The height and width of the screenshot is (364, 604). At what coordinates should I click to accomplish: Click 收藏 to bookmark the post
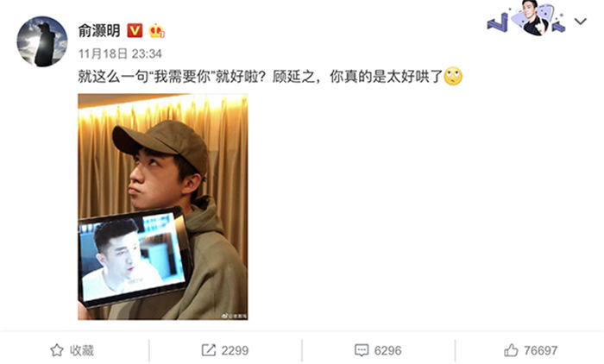pos(82,350)
